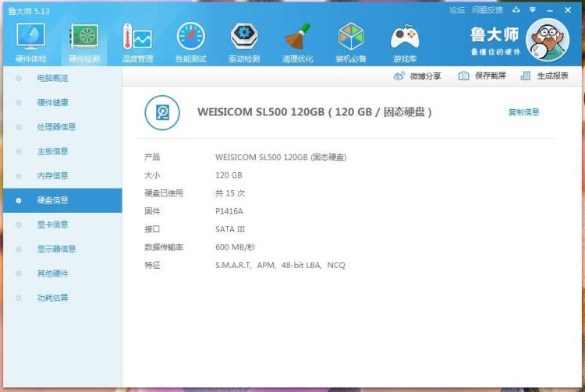This screenshot has height=392, width=585.
Task: Click the radio dot beside 功耗估算
Action: [19, 298]
